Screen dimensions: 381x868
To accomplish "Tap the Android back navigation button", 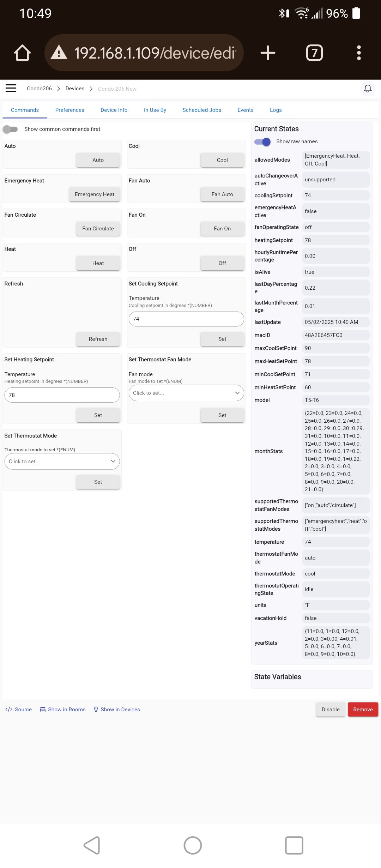I will click(x=92, y=845).
